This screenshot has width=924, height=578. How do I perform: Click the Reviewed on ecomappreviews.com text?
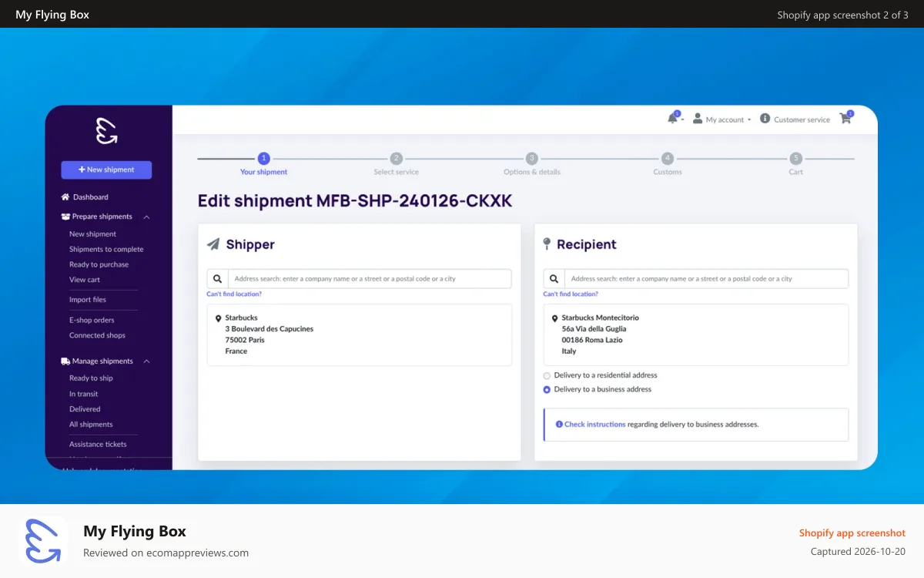166,553
